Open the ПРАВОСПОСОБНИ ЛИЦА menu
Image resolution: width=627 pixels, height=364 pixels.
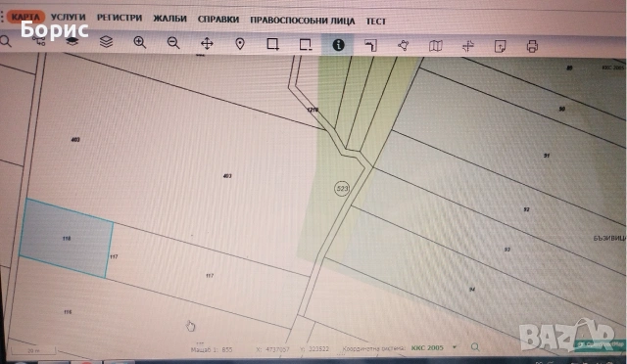point(303,21)
